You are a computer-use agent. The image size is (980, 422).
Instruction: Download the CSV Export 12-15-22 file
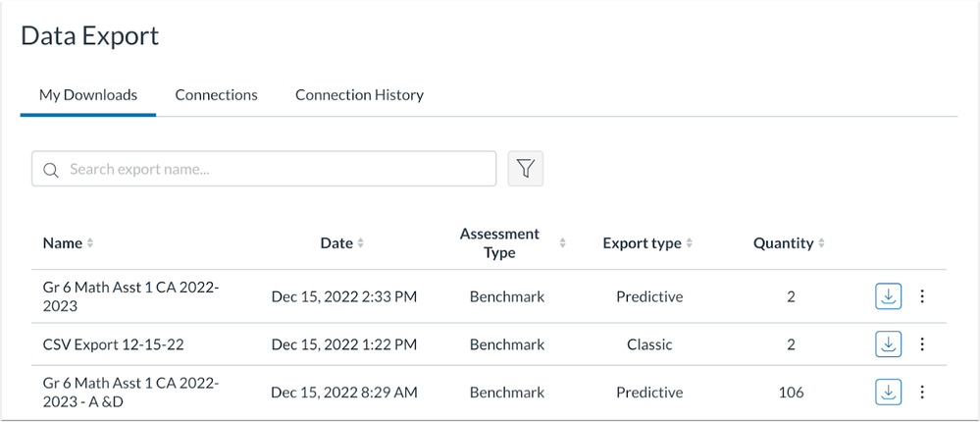pos(888,344)
